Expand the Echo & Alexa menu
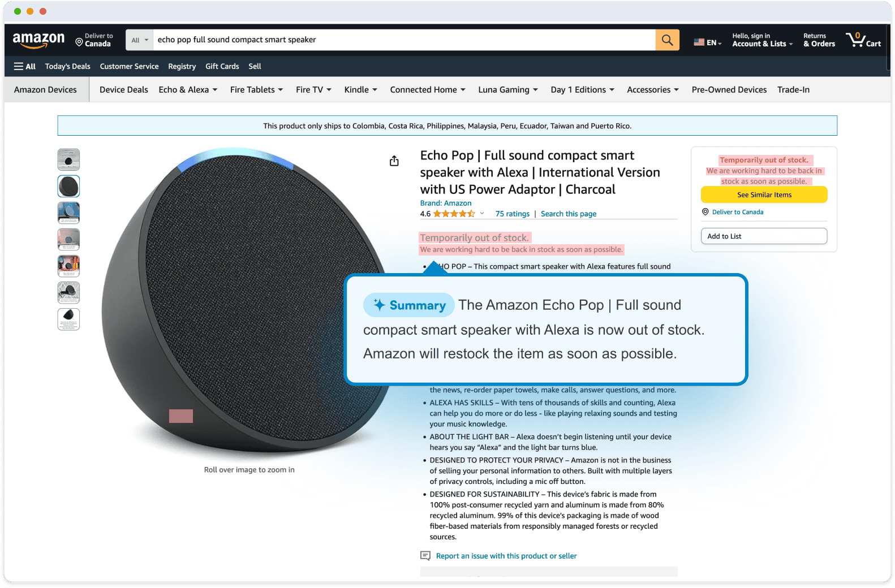Viewport: 895px width, 588px height. point(188,90)
